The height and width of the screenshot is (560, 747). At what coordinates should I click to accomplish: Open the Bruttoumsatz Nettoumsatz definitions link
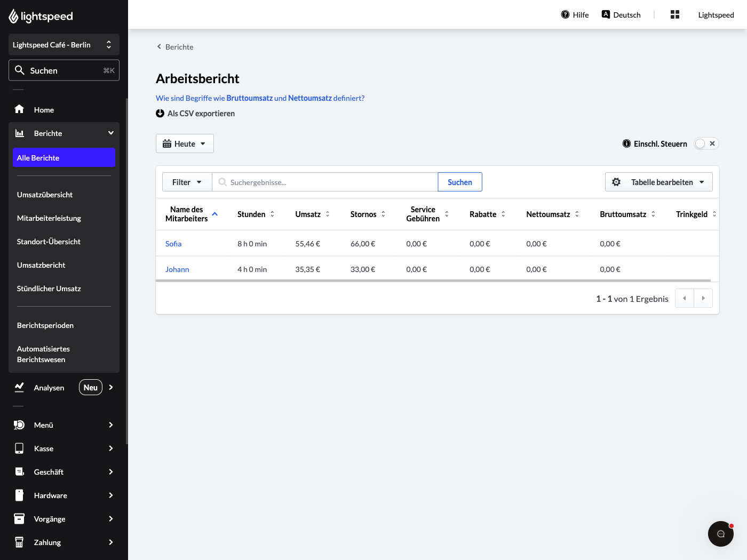(x=260, y=98)
